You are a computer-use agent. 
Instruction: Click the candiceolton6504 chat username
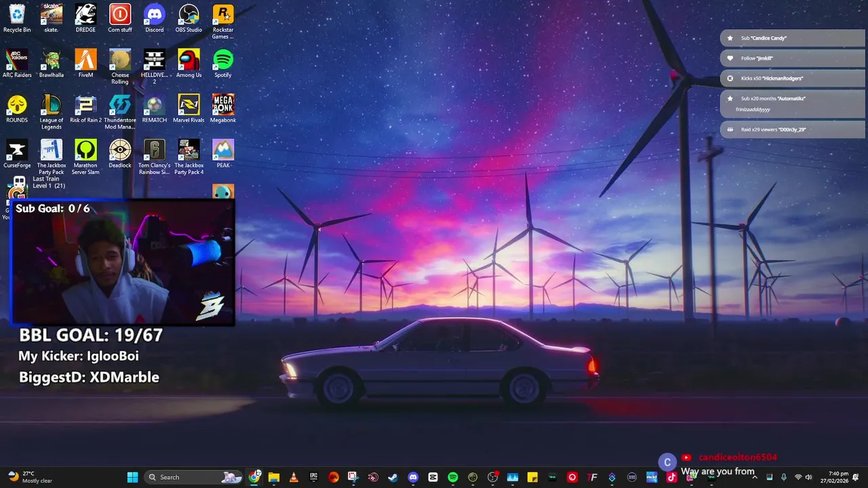point(738,457)
